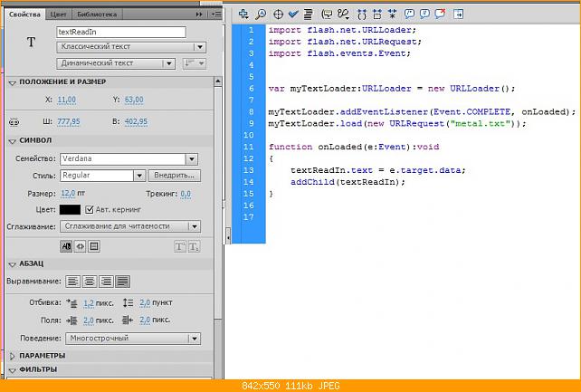
Task: Show code hint icon
Action: pyautogui.click(x=327, y=14)
